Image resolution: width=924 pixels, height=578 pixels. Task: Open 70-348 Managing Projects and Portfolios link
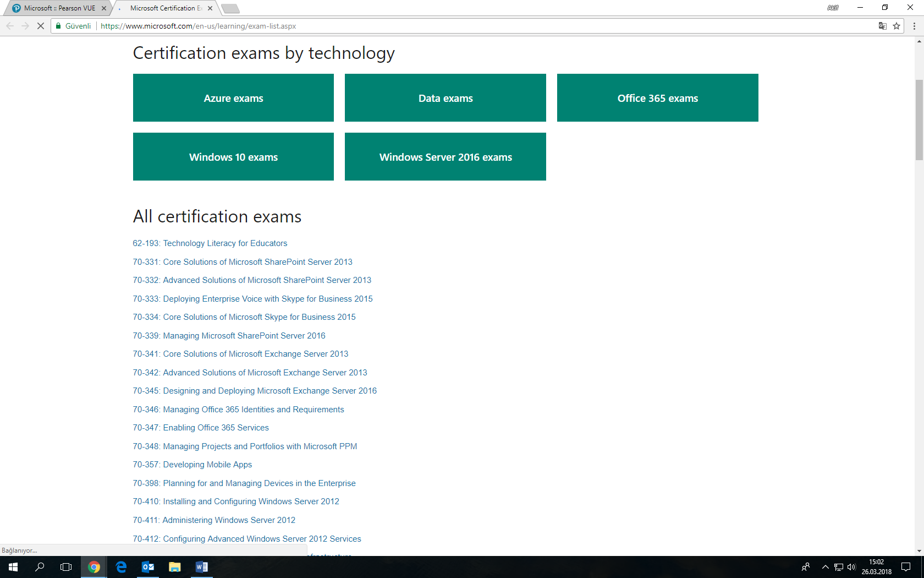(245, 446)
